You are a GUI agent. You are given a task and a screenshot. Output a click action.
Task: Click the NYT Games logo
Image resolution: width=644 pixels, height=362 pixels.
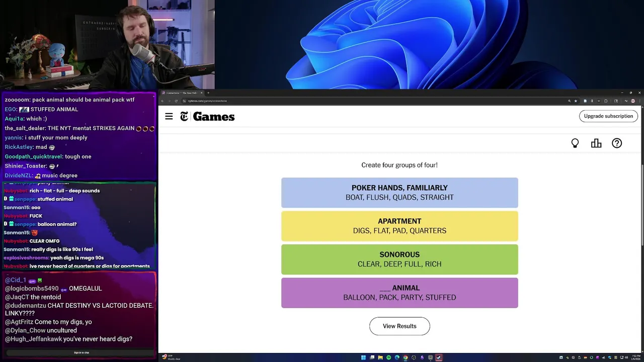pos(207,117)
